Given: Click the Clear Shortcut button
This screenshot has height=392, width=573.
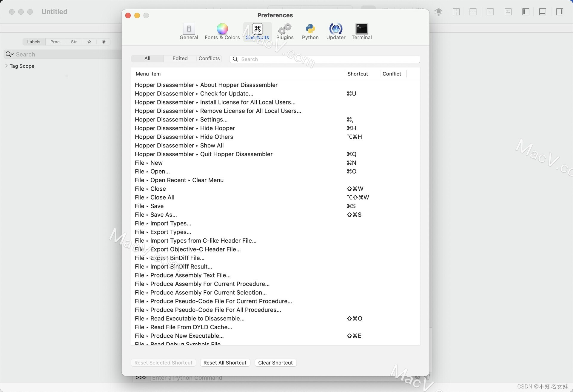Looking at the screenshot, I should point(275,363).
